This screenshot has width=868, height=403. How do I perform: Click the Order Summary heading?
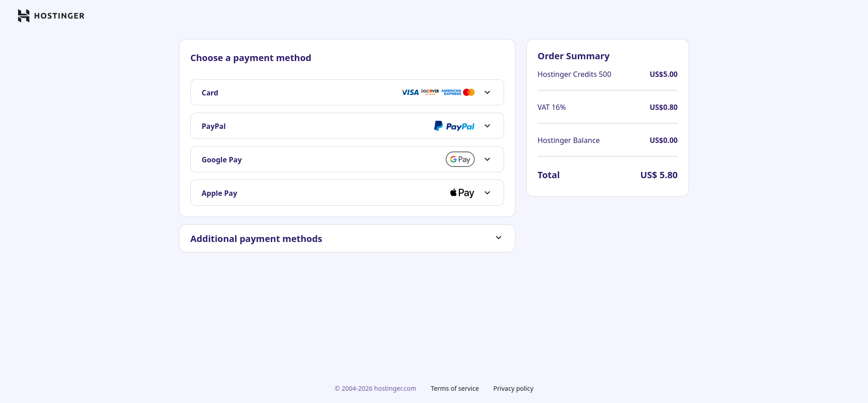click(573, 56)
